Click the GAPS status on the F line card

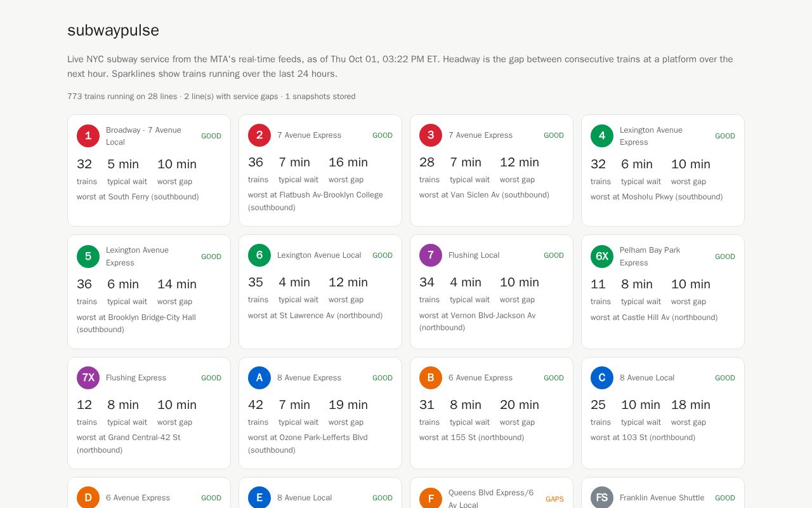coord(554,499)
